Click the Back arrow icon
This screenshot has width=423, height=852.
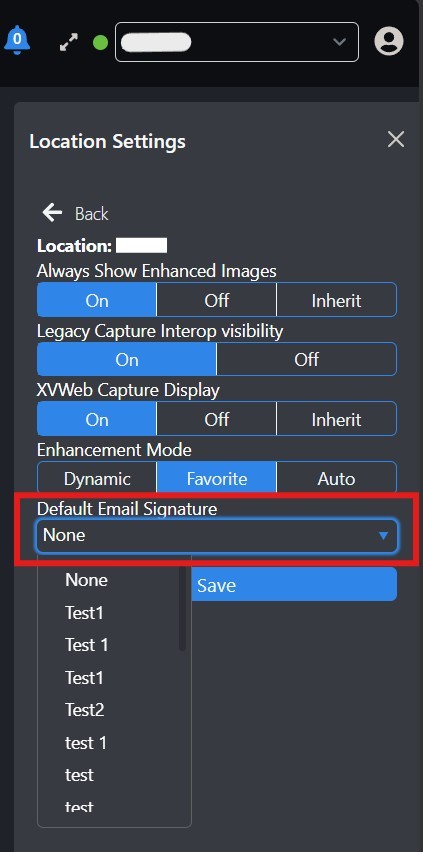pyautogui.click(x=52, y=213)
